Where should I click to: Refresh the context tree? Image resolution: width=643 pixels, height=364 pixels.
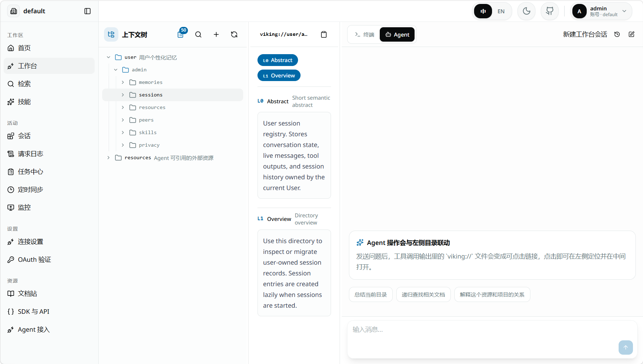point(234,34)
